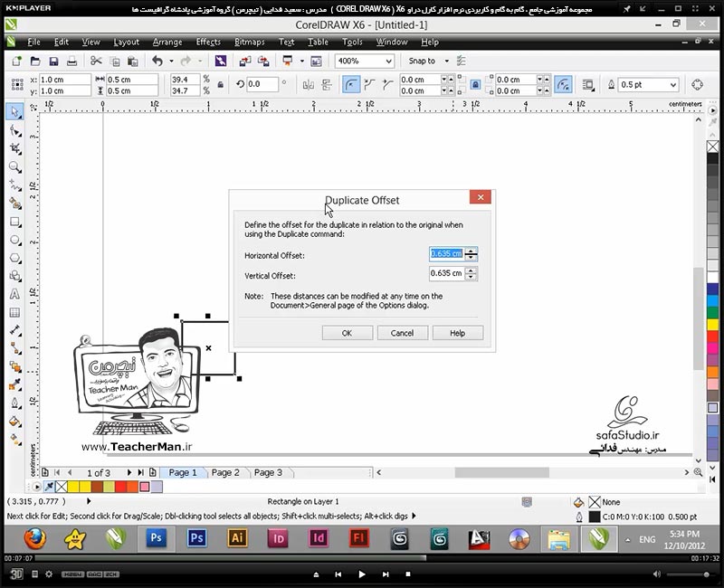Click the Vertical Offset input field
The height and width of the screenshot is (588, 724).
446,274
